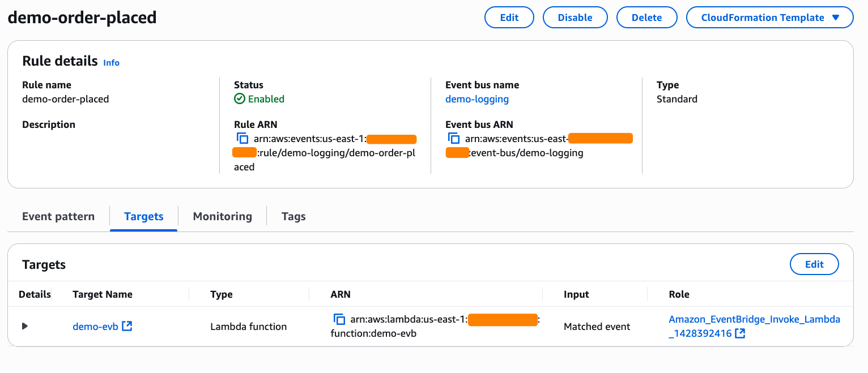This screenshot has height=373, width=868.
Task: Copy the Lambda function ARN
Action: [339, 320]
